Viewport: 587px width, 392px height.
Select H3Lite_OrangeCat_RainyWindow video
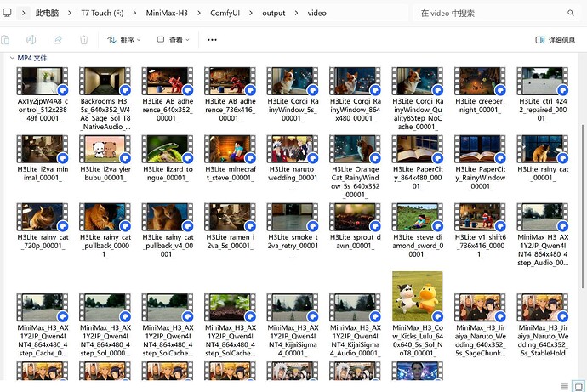pos(356,166)
